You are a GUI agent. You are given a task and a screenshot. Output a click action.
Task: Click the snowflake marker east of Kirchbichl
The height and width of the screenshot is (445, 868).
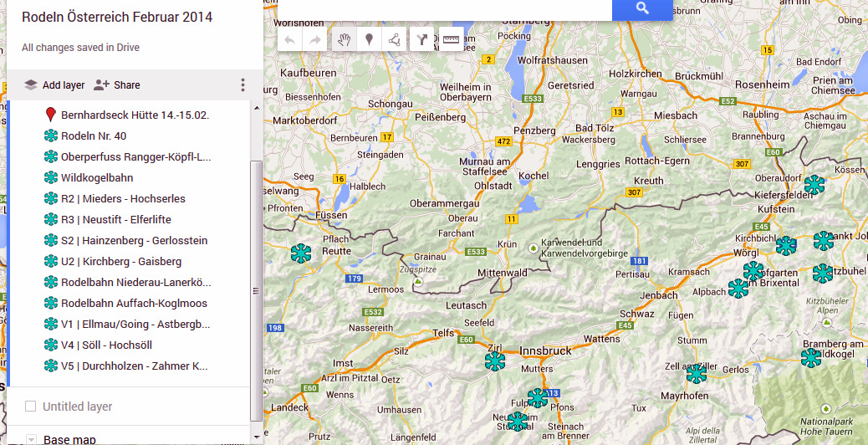(x=785, y=246)
